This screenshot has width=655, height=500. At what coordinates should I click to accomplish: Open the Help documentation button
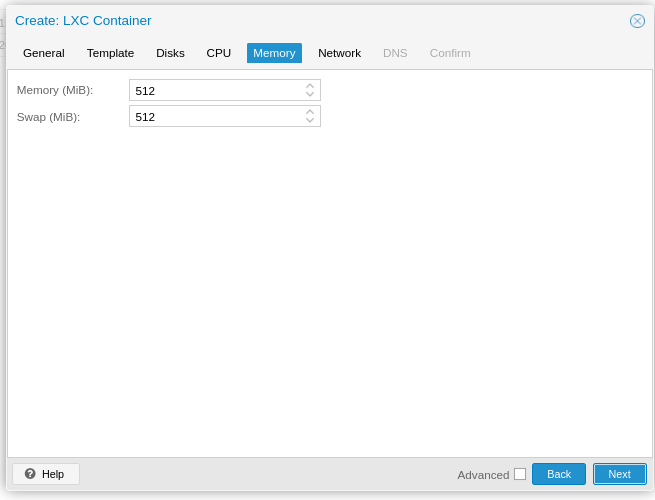click(46, 474)
